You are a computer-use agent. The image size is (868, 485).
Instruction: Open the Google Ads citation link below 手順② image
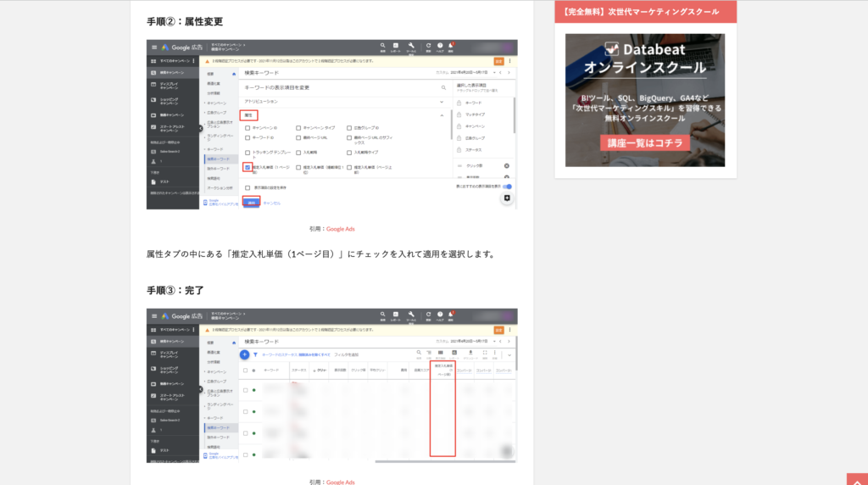pos(340,229)
